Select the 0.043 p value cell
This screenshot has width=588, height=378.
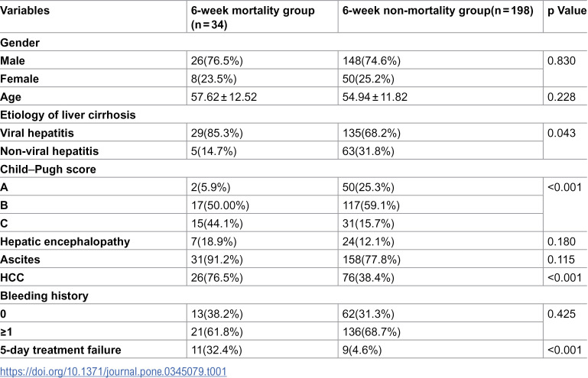561,133
